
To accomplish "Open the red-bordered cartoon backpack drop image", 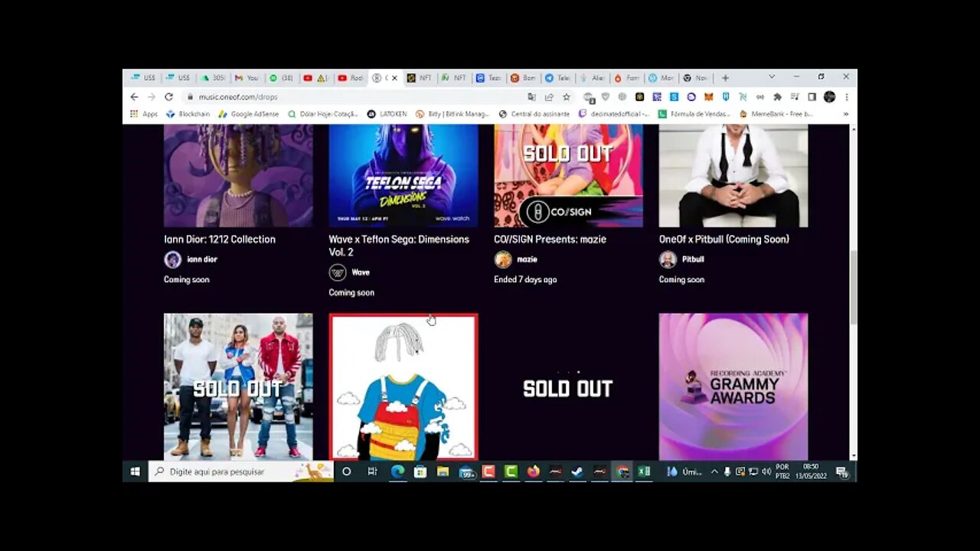I will (403, 386).
